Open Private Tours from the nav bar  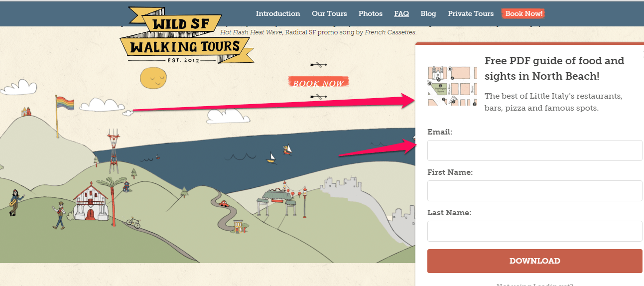[x=471, y=13]
